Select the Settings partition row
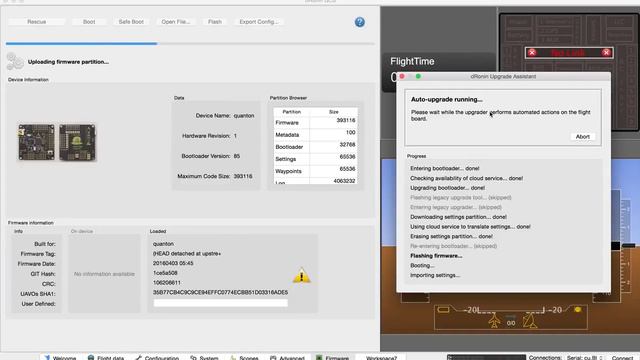 (x=315, y=159)
